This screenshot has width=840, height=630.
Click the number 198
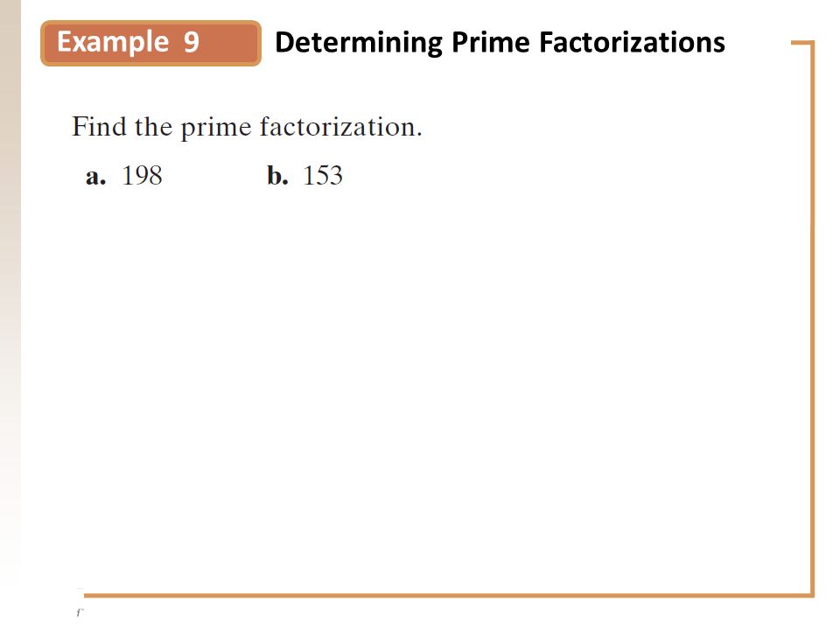[x=142, y=175]
